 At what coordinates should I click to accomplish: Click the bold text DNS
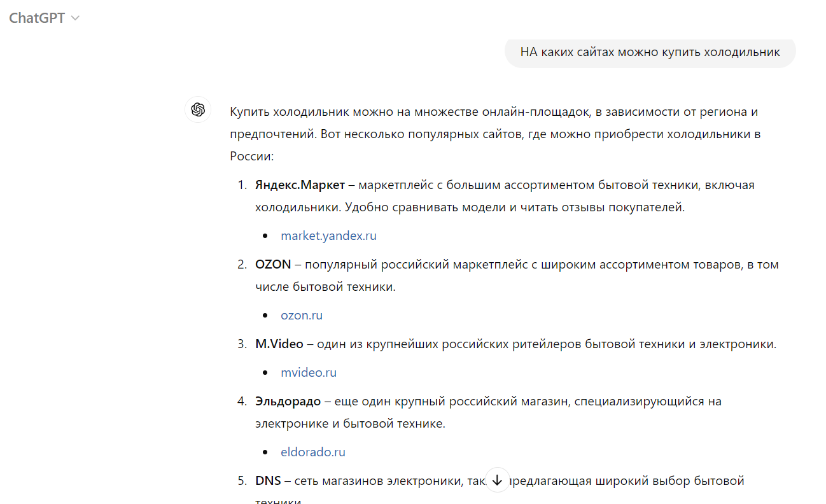click(268, 480)
